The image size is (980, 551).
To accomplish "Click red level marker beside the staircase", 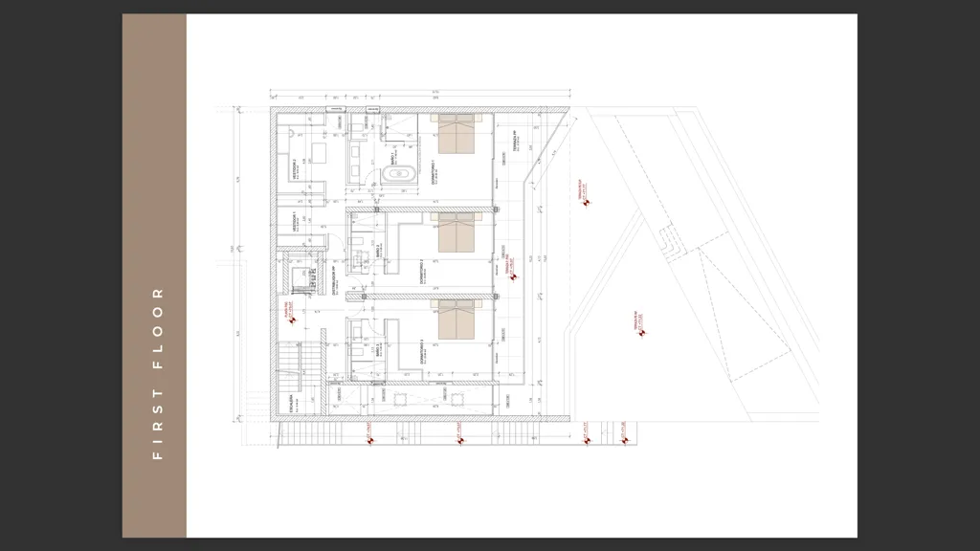I will coord(292,319).
